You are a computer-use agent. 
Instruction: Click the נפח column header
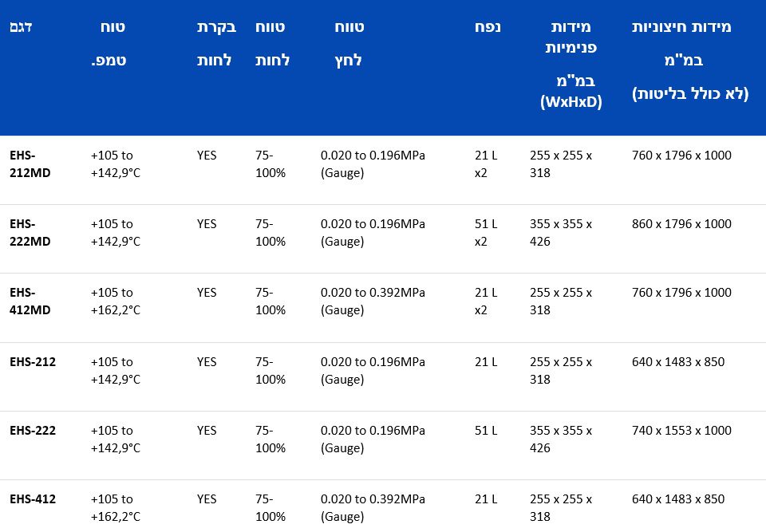(489, 28)
